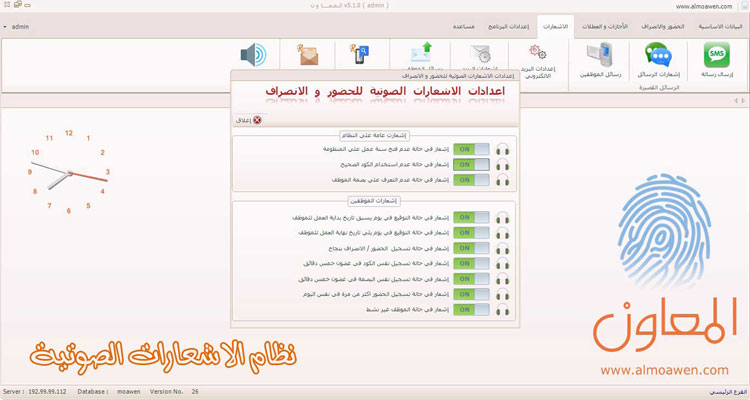The width and height of the screenshot is (750, 400).
Task: Play headphones for الموظف غير نشط
Action: (x=502, y=310)
